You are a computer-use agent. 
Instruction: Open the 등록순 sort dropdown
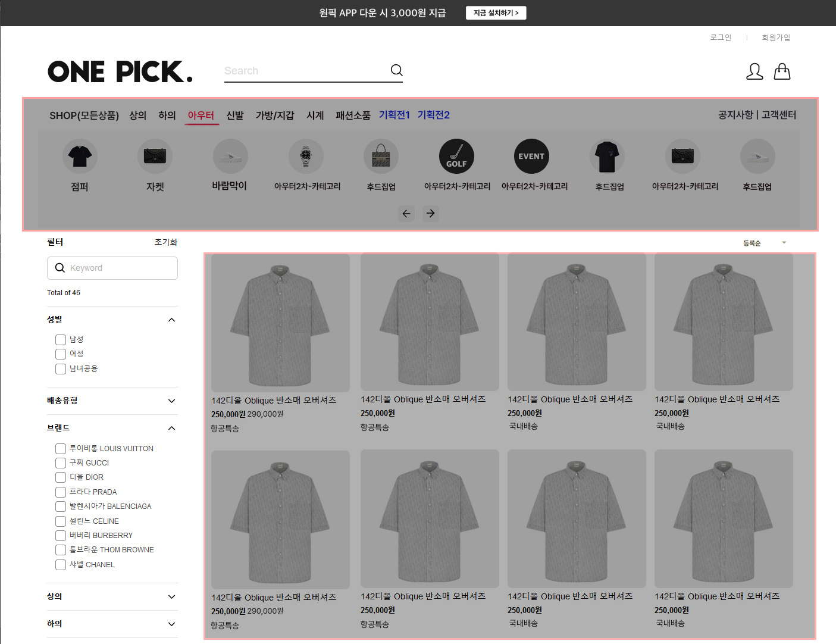coord(765,243)
